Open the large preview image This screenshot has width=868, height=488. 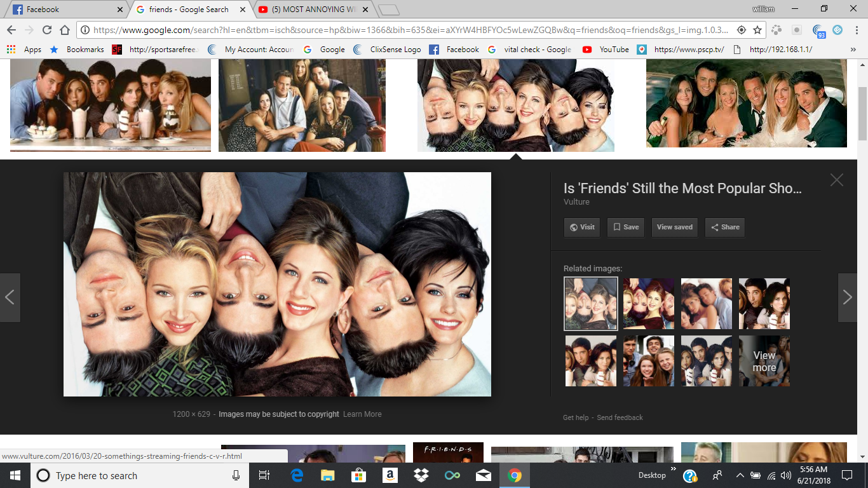tap(277, 284)
